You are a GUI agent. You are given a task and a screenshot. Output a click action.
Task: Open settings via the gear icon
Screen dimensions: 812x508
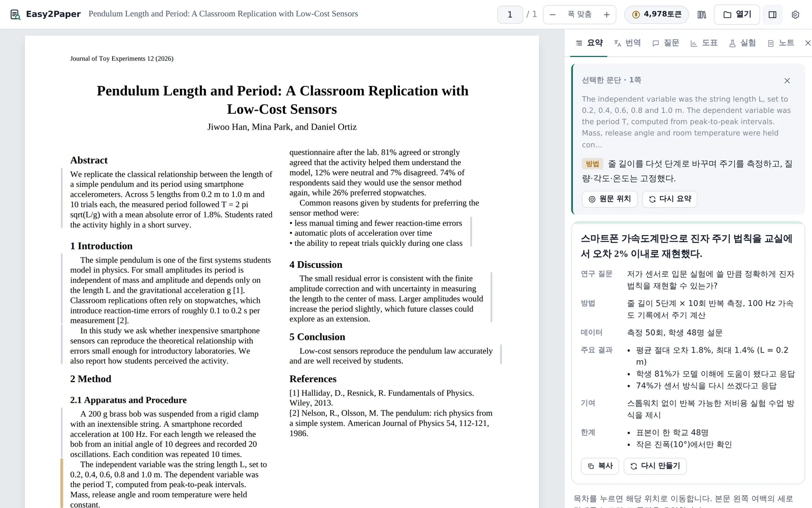(795, 15)
